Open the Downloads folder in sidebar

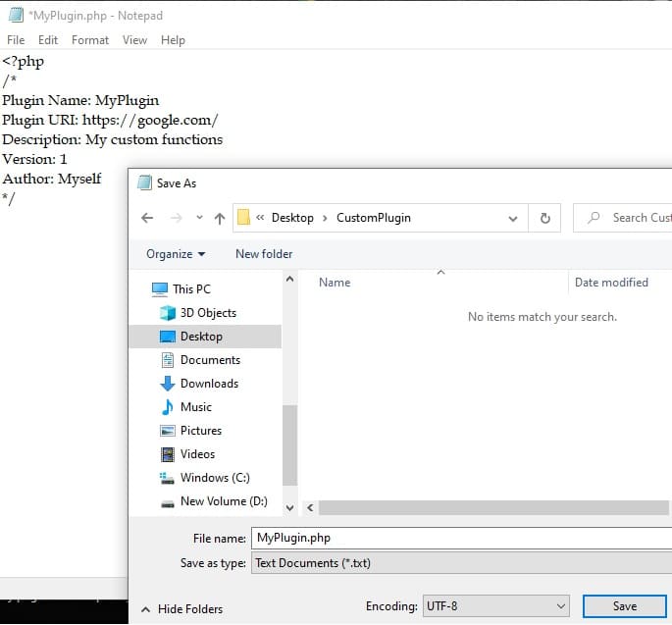208,384
